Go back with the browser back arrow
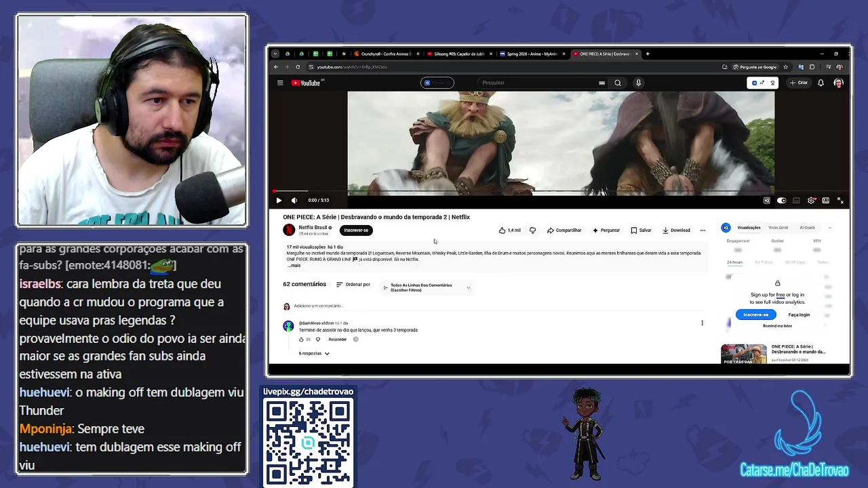The width and height of the screenshot is (868, 488). [x=276, y=67]
